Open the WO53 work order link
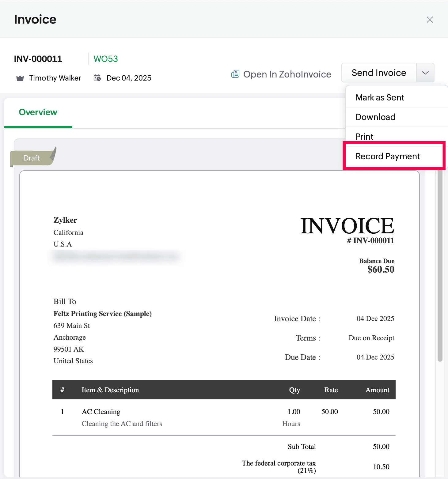The height and width of the screenshot is (479, 448). [x=105, y=59]
